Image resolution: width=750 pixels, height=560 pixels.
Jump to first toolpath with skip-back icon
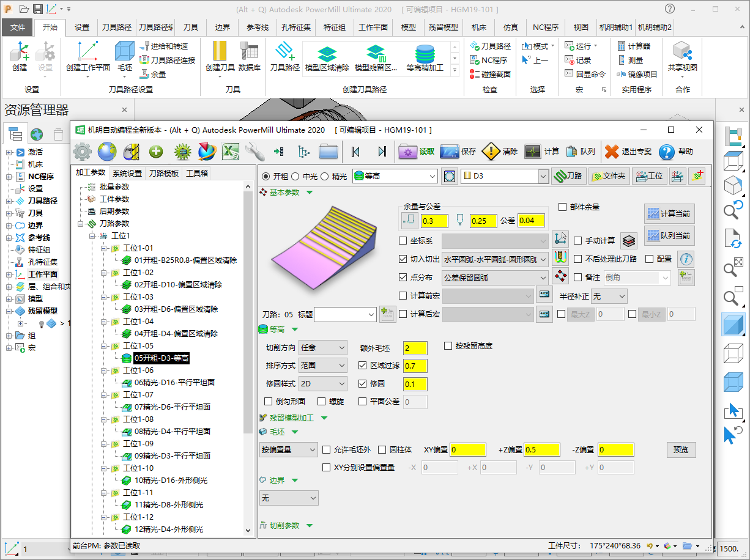[x=355, y=152]
